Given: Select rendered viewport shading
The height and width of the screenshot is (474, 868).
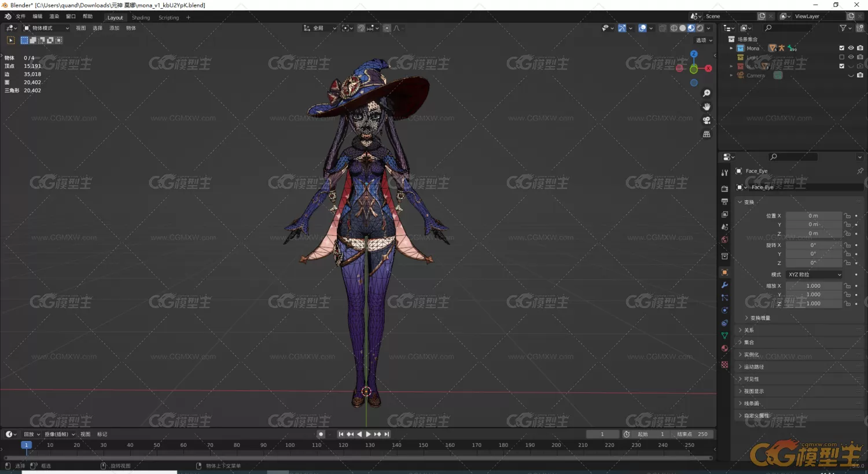Looking at the screenshot, I should 700,28.
